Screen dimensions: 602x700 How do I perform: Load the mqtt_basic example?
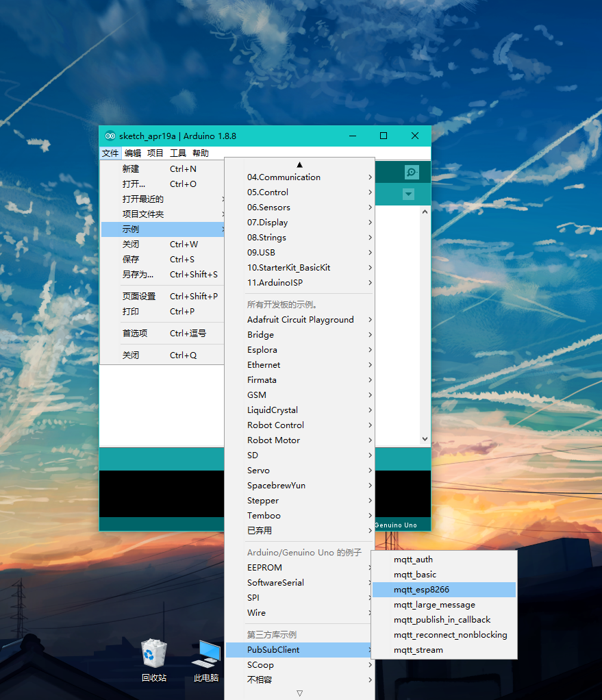point(444,575)
